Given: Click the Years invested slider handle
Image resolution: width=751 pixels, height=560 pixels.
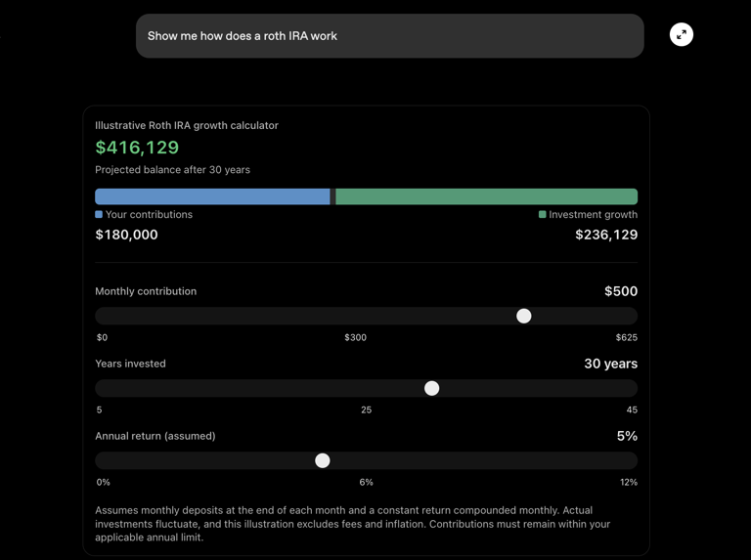Looking at the screenshot, I should tap(431, 388).
